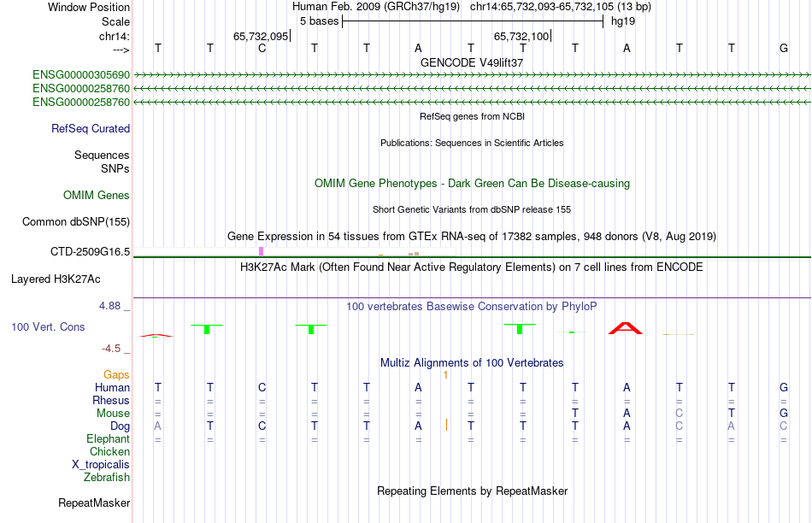The height and width of the screenshot is (523, 812).
Task: Click the 4.88 upper conservation scale value
Action: point(109,306)
